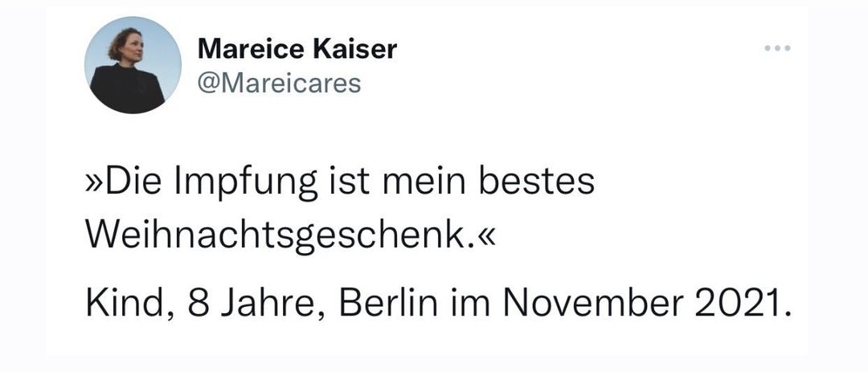Click the words "Die" after the opening quote
The width and height of the screenshot is (868, 372).
point(134,182)
